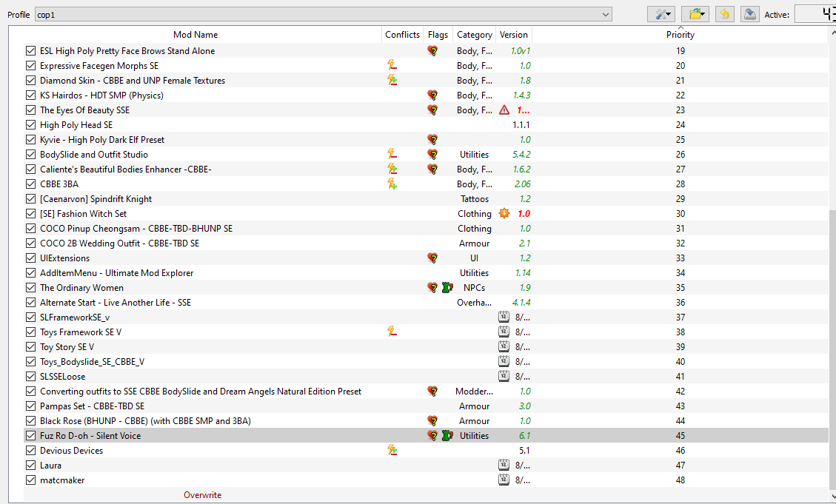836x504 pixels.
Task: Select Toys_Bodyslide_SE_CBBE_V mod name
Action: click(x=93, y=362)
